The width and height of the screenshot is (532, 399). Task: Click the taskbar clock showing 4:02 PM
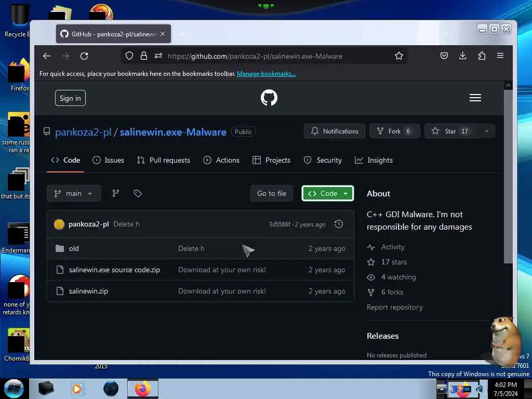(x=506, y=389)
